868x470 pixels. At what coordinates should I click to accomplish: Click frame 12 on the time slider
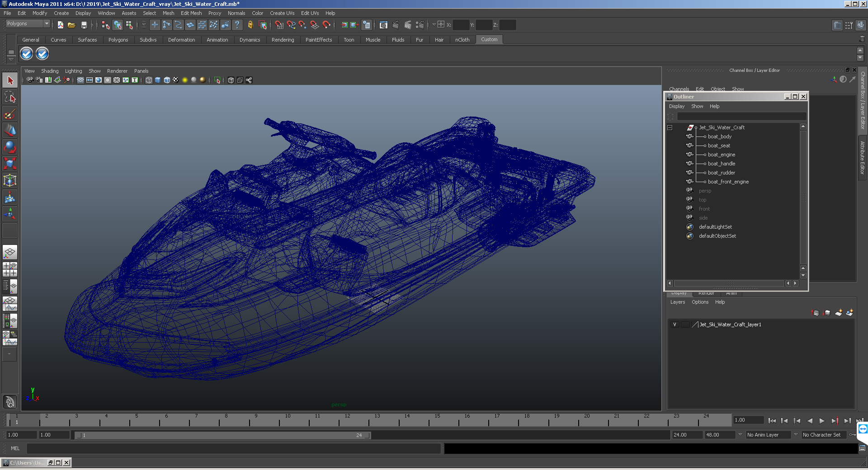click(347, 420)
